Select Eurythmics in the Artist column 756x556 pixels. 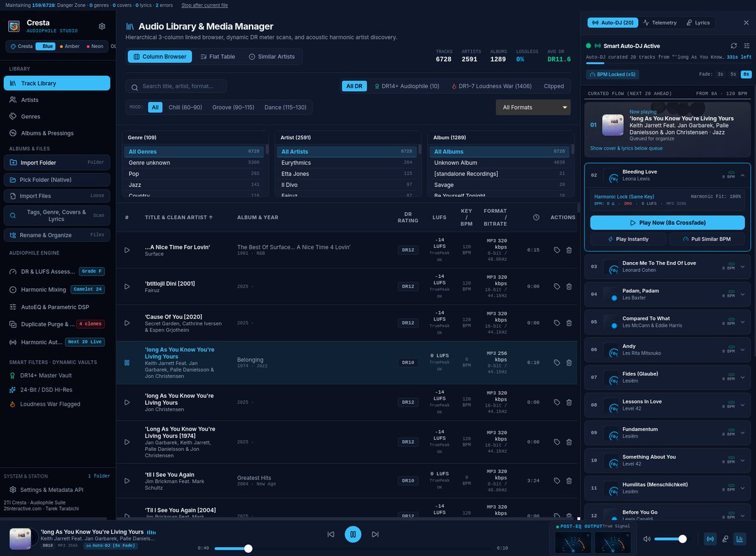click(x=346, y=162)
